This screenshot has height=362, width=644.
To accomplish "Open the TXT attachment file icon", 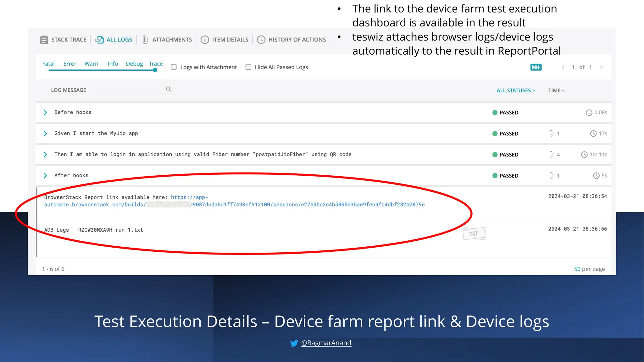I will coord(474,234).
